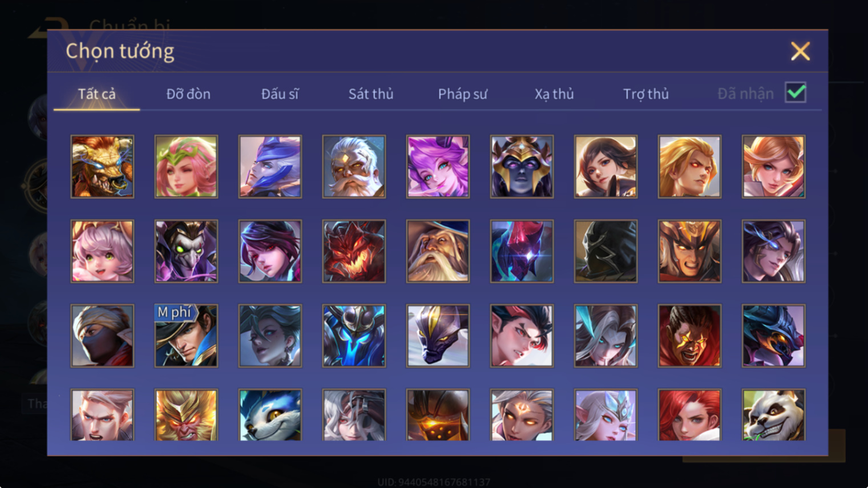Pick the blue wolf hero portrait

click(x=270, y=415)
